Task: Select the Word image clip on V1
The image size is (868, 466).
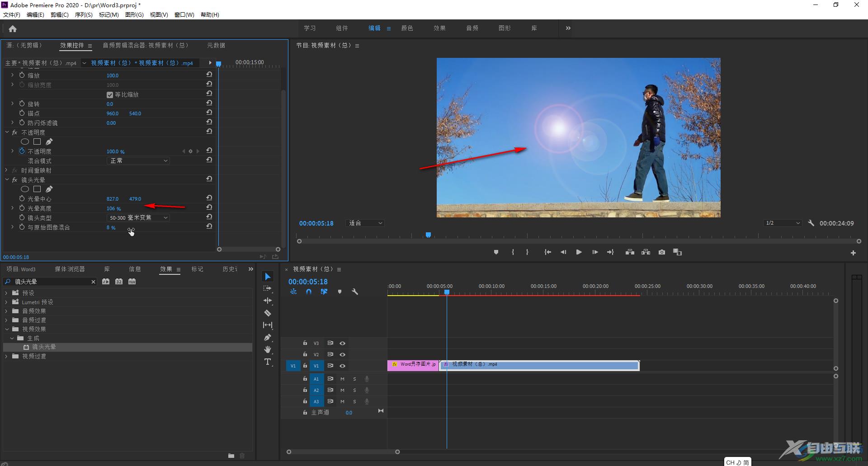Action: [x=413, y=365]
